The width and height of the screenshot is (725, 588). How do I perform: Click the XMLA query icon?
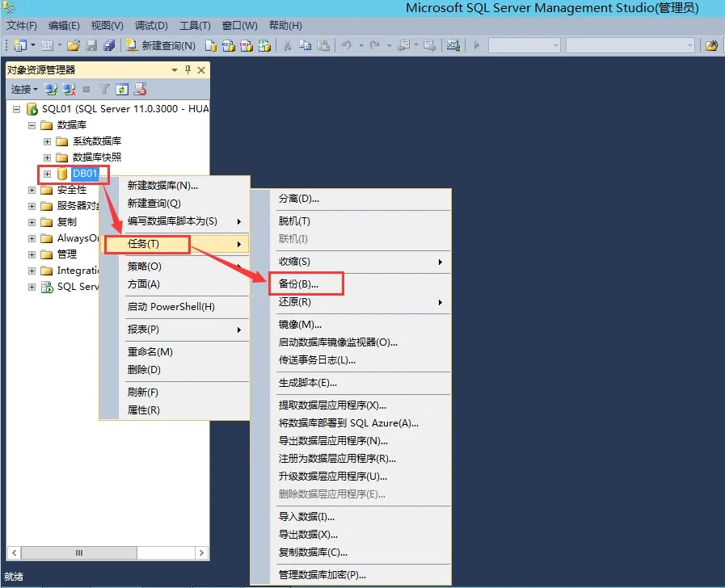264,45
